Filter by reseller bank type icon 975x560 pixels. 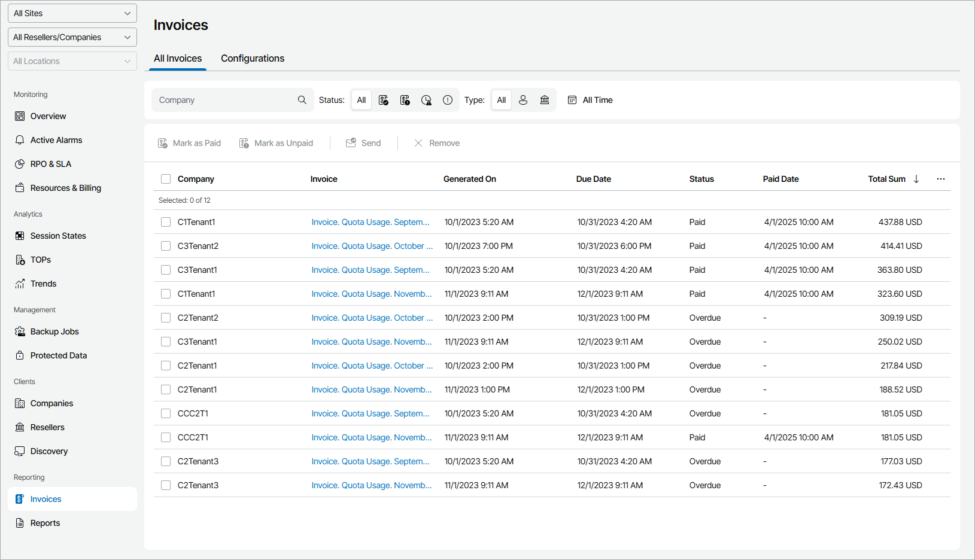coord(545,100)
